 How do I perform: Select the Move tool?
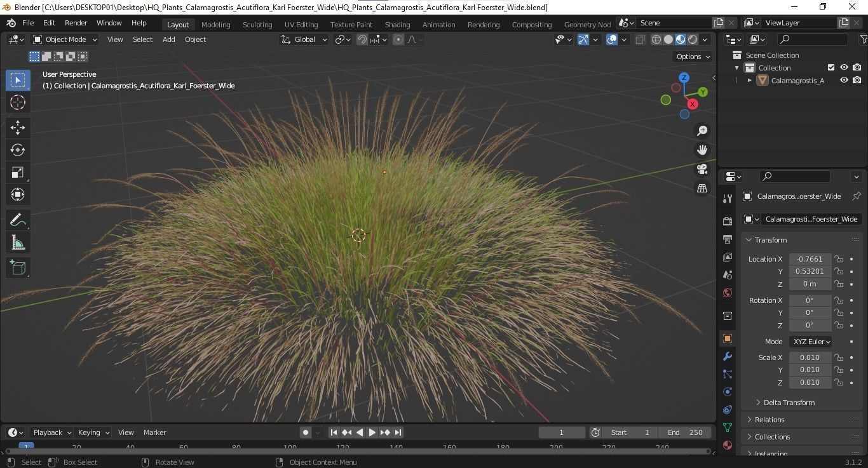coord(18,128)
